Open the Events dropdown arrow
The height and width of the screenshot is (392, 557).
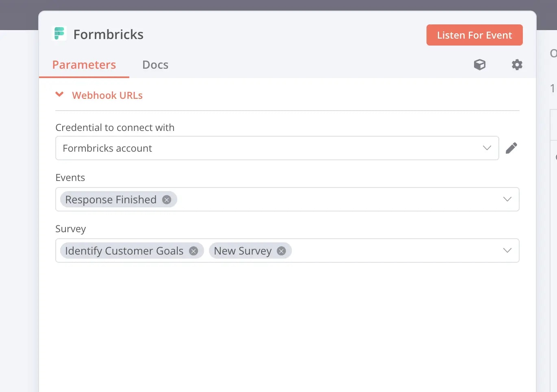click(x=507, y=199)
